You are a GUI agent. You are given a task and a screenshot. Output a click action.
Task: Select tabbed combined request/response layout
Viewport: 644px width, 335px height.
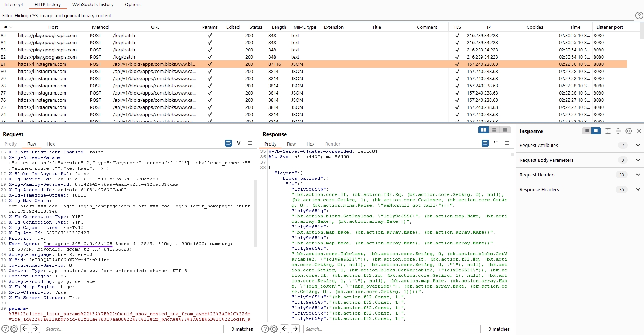pyautogui.click(x=505, y=130)
